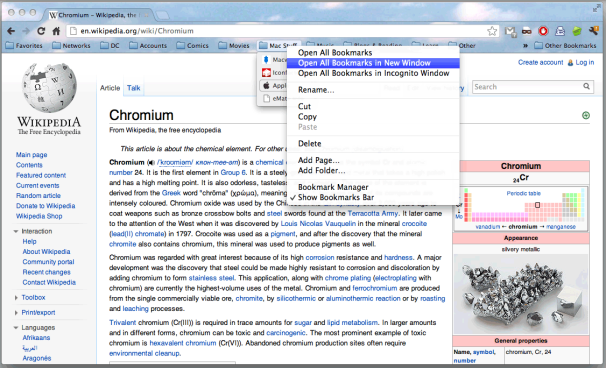Choose Add Page... from the menu
Screen dimensions: 606x368
pos(373,160)
